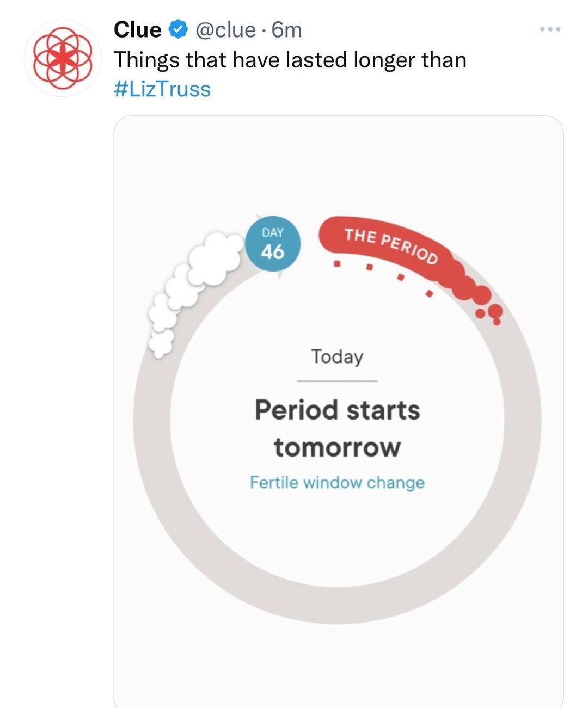Image resolution: width=588 pixels, height=708 pixels.
Task: Click the Today label
Action: (337, 356)
